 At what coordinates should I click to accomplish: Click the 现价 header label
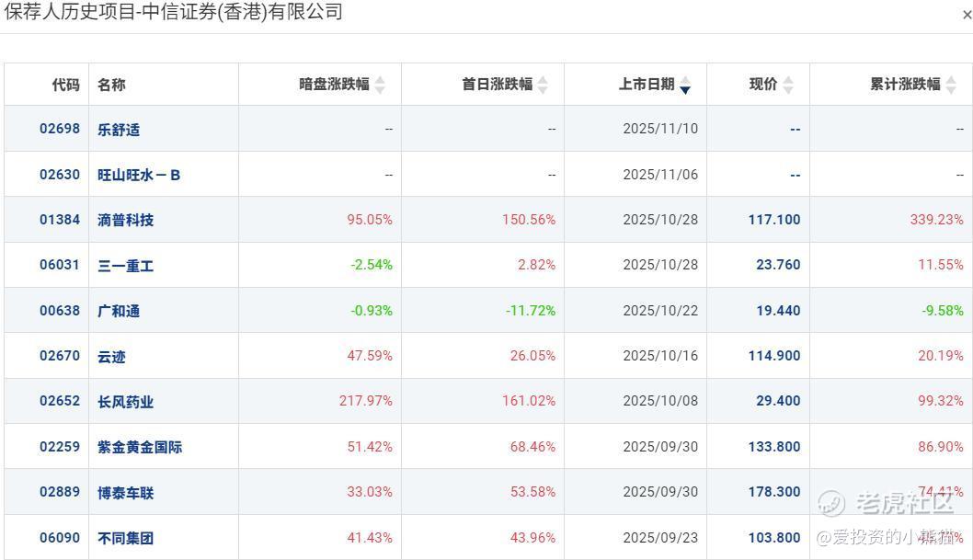click(x=763, y=85)
